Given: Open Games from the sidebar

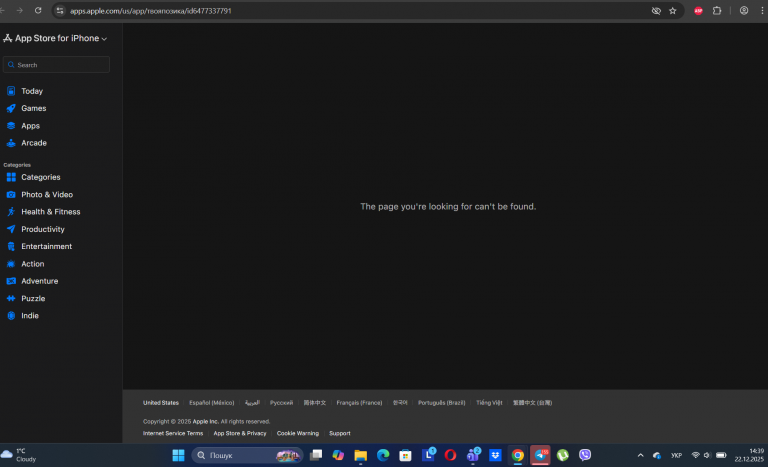Looking at the screenshot, I should point(33,108).
